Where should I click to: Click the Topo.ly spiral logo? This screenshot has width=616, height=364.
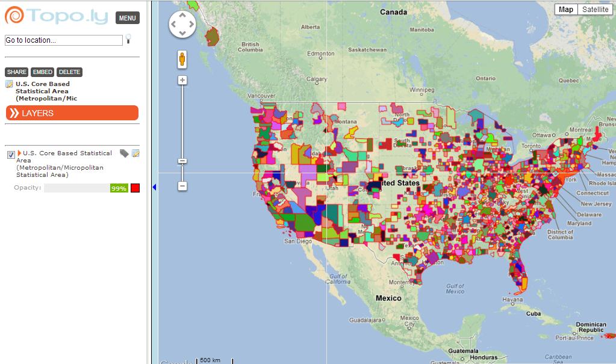tap(14, 15)
